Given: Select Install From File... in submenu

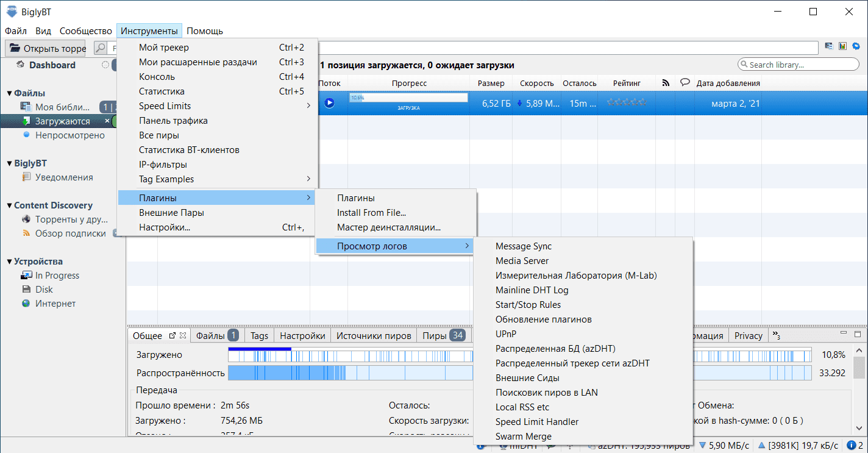Looking at the screenshot, I should point(394,213).
